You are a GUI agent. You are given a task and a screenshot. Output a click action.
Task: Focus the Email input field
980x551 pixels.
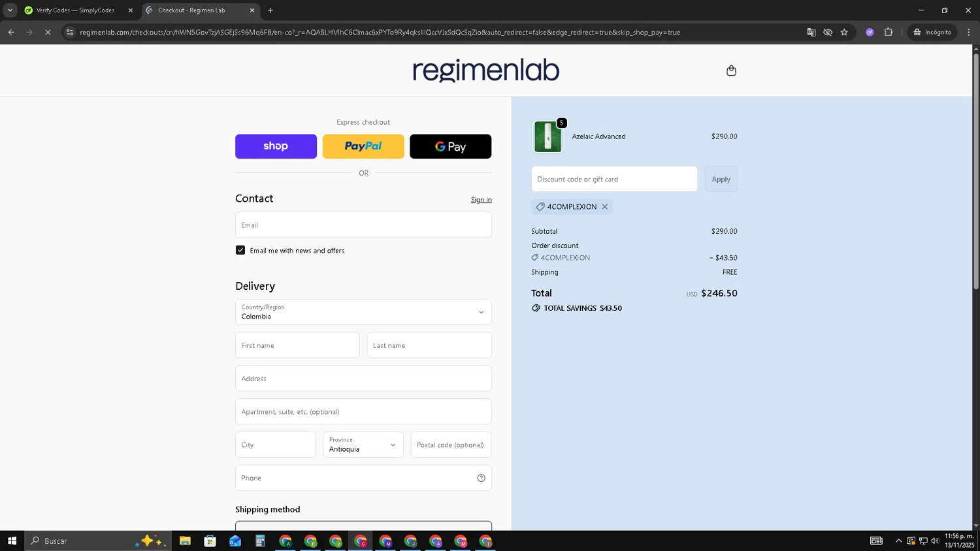363,225
